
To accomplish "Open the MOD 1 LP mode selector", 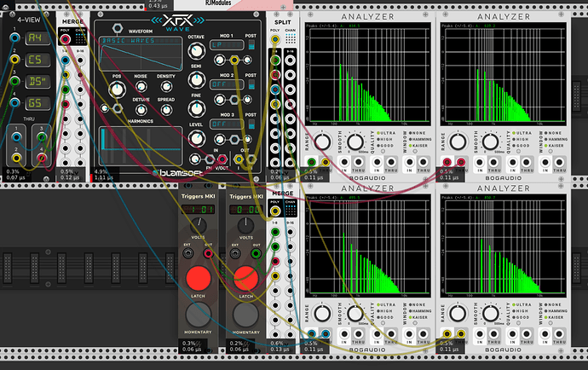I will click(227, 45).
